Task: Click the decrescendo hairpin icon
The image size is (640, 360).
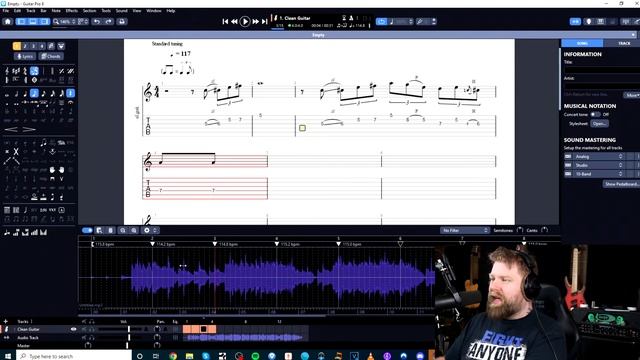Action: pos(29,129)
